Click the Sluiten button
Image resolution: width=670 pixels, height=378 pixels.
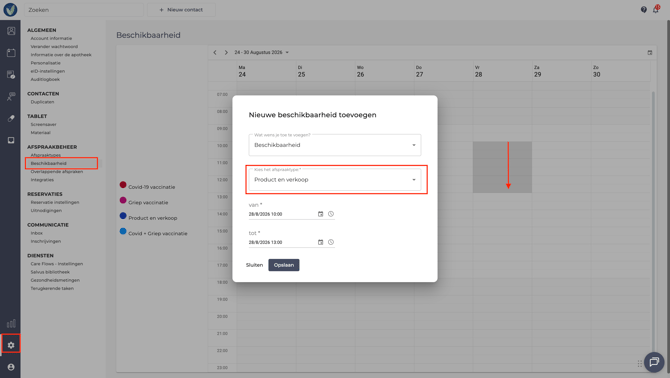(254, 265)
